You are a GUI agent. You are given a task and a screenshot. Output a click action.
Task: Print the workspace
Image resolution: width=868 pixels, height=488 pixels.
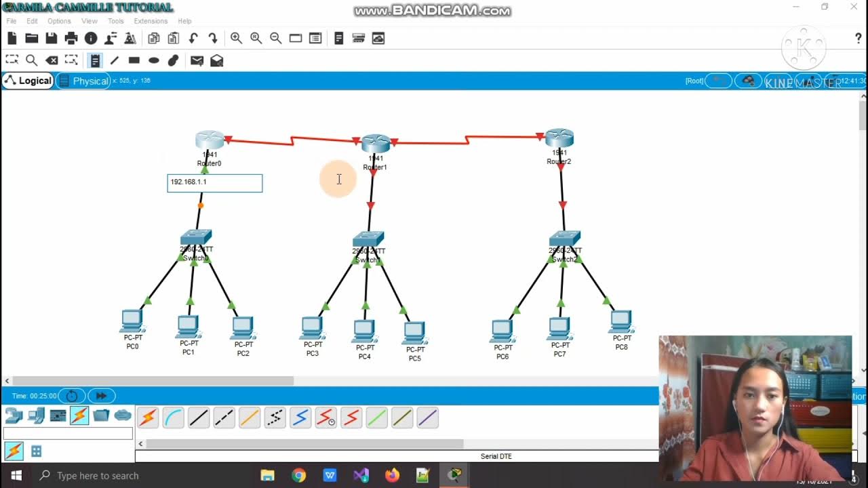coord(71,39)
